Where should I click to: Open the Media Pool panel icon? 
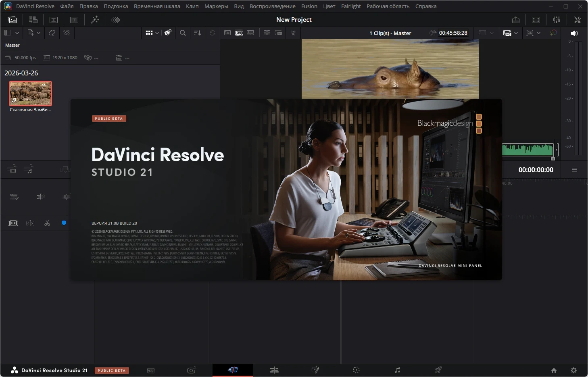pyautogui.click(x=13, y=20)
